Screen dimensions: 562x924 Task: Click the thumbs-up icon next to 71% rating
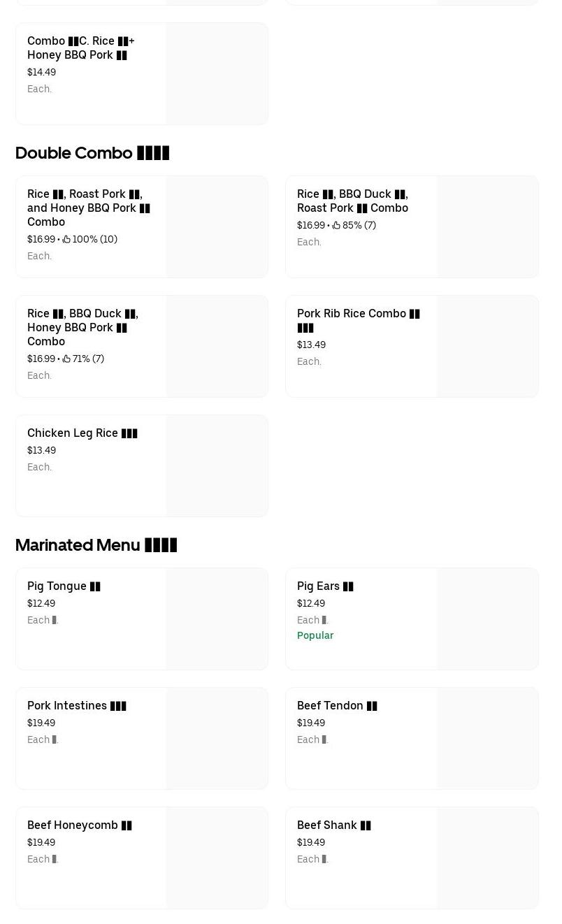point(66,359)
